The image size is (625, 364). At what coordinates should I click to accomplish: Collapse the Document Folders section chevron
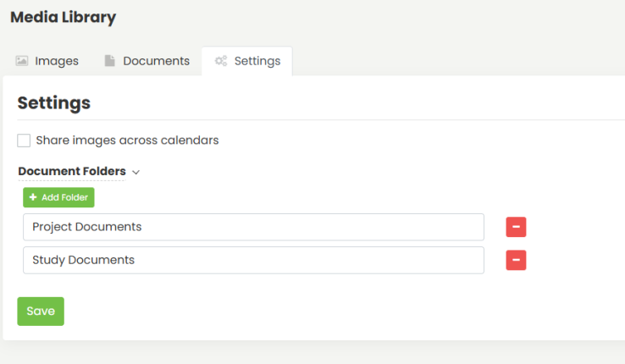point(136,172)
